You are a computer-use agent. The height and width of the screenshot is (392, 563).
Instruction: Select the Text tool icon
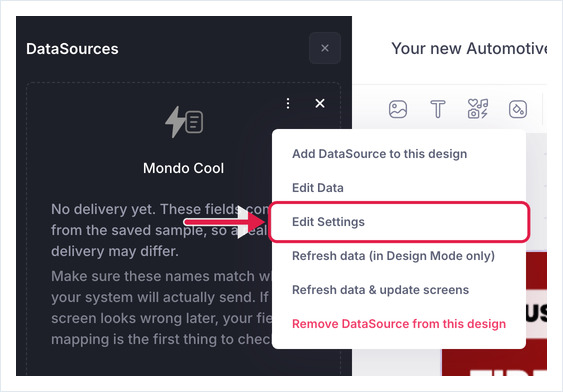(x=438, y=109)
